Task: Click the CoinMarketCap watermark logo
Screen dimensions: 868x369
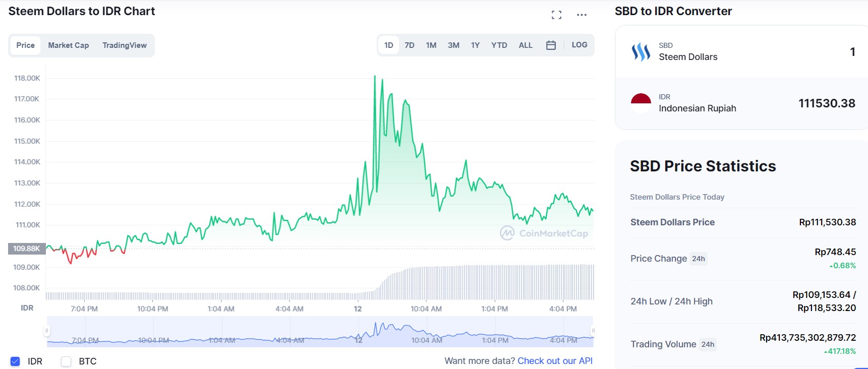Action: pyautogui.click(x=544, y=233)
